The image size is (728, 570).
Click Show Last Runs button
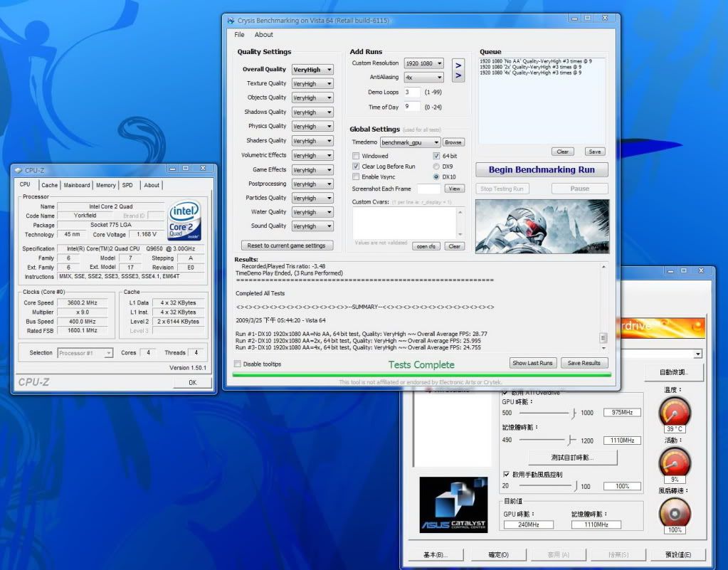532,363
